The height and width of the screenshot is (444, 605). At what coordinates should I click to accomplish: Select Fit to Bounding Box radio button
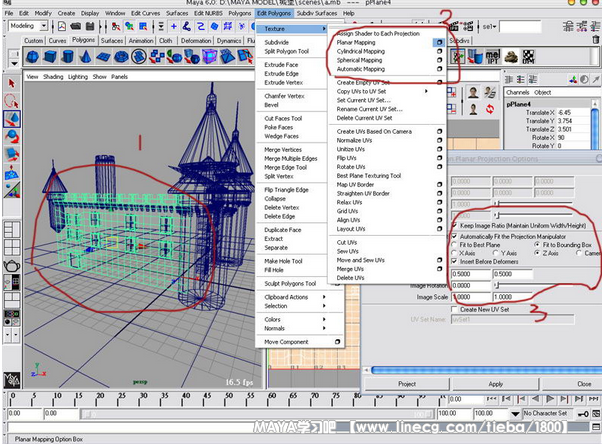point(537,245)
